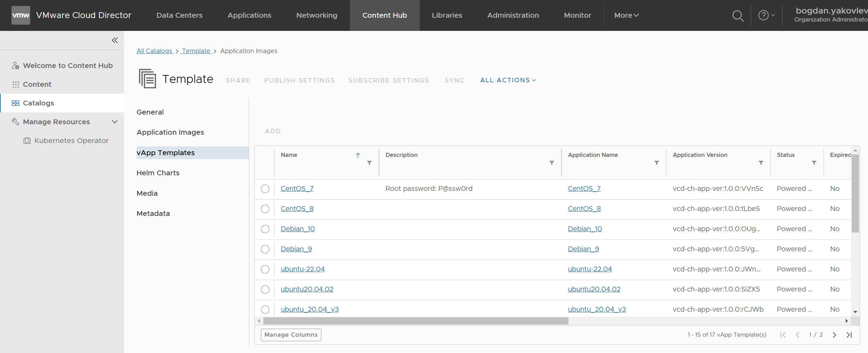The height and width of the screenshot is (353, 868).
Task: Collapse the Manage Resources section chevron
Action: [x=115, y=122]
